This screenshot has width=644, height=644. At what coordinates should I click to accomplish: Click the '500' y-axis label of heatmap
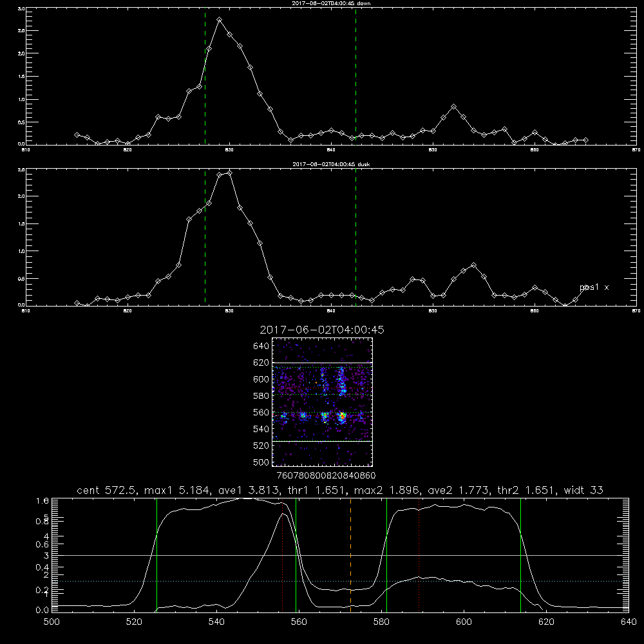261,462
